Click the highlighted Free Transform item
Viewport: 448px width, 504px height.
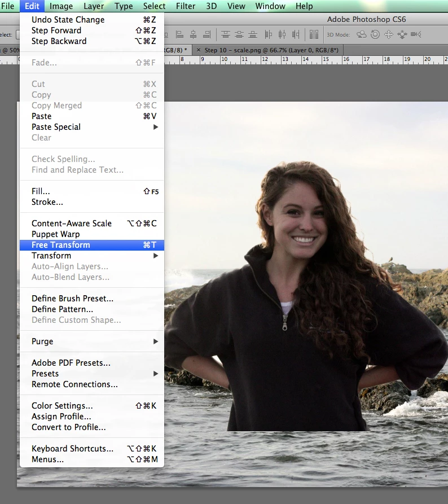point(92,245)
